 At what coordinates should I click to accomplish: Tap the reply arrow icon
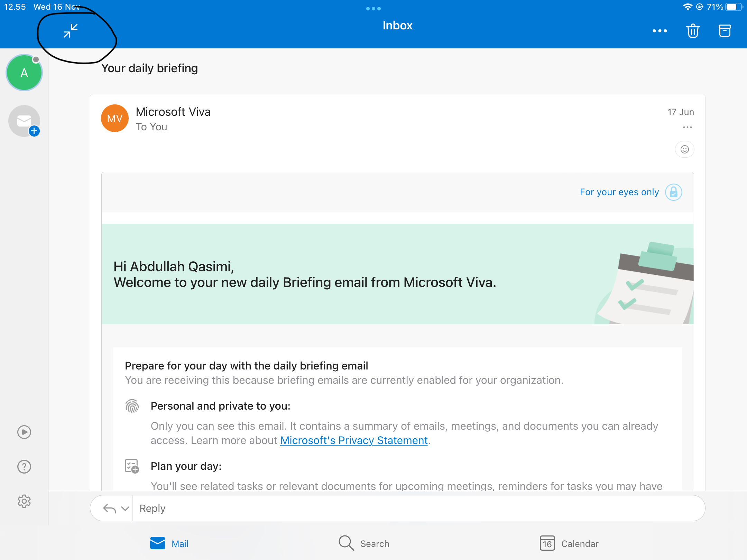(x=110, y=508)
